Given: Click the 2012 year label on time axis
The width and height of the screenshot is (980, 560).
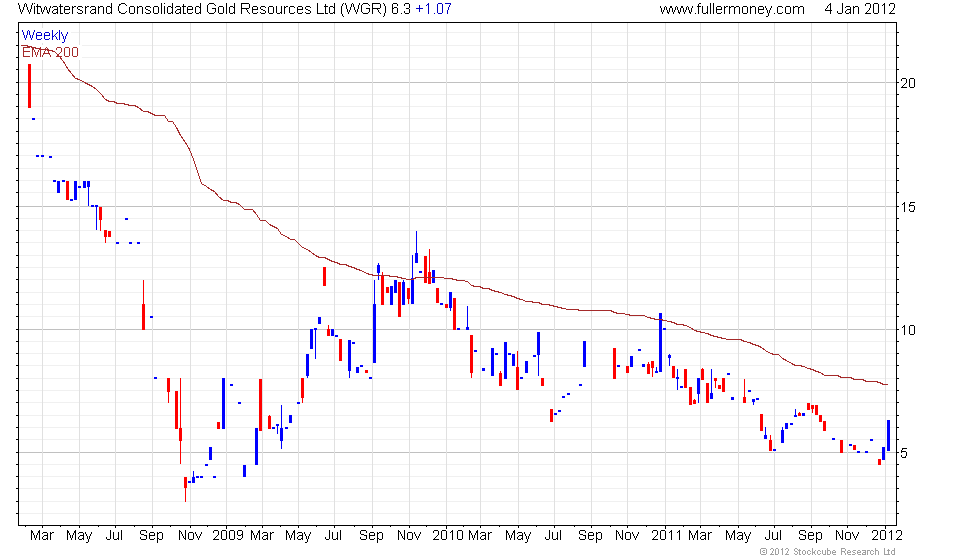Looking at the screenshot, I should point(887,536).
